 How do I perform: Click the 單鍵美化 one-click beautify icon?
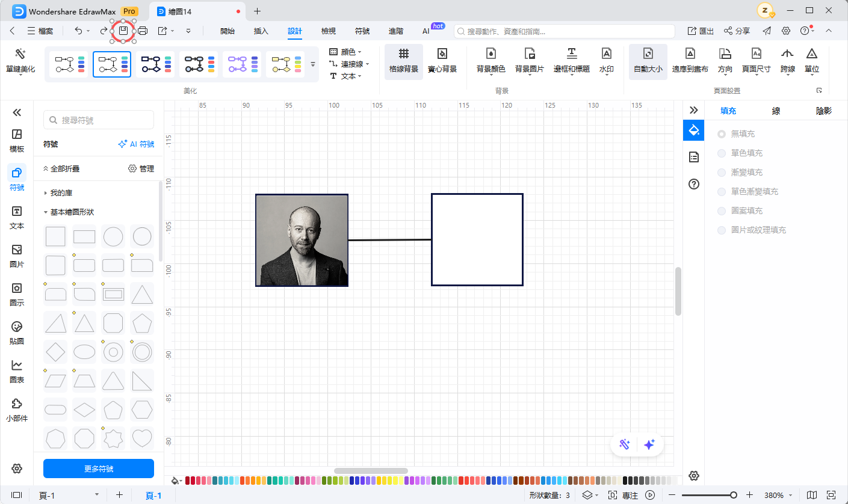pyautogui.click(x=20, y=55)
